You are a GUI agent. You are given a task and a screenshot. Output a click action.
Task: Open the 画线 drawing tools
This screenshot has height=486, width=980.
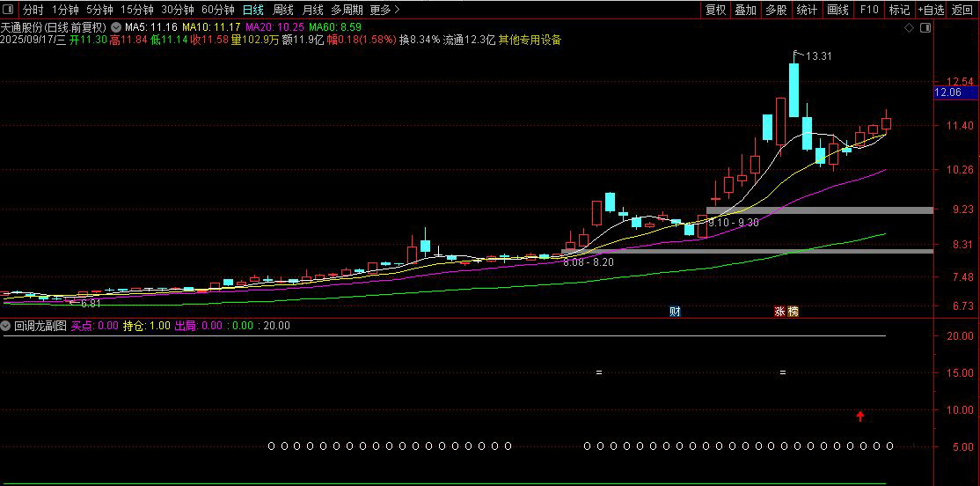837,10
